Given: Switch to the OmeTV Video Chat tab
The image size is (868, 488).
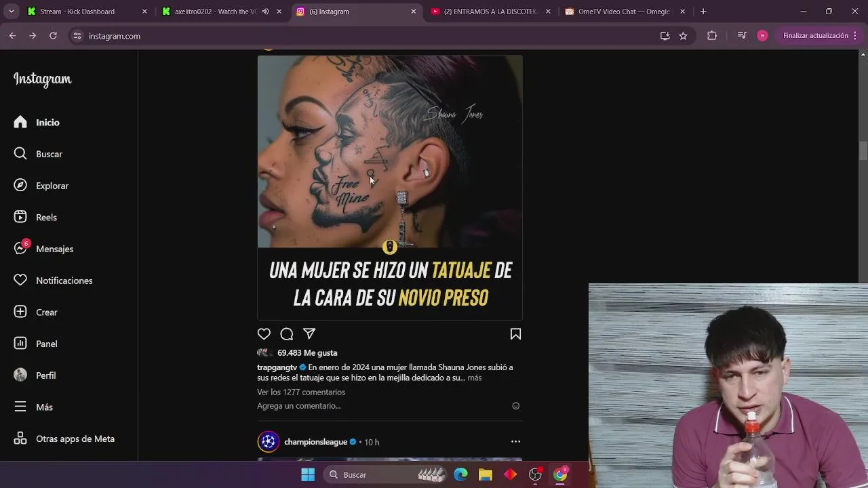Looking at the screenshot, I should (624, 12).
